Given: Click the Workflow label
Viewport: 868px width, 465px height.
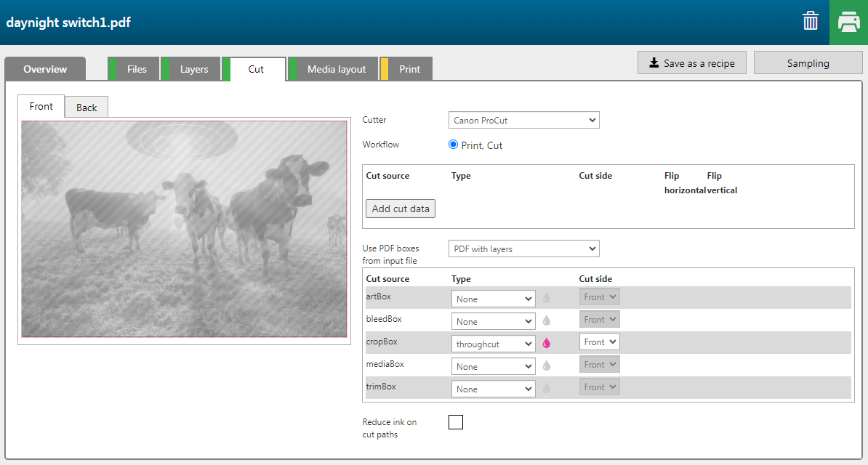Looking at the screenshot, I should pos(381,145).
